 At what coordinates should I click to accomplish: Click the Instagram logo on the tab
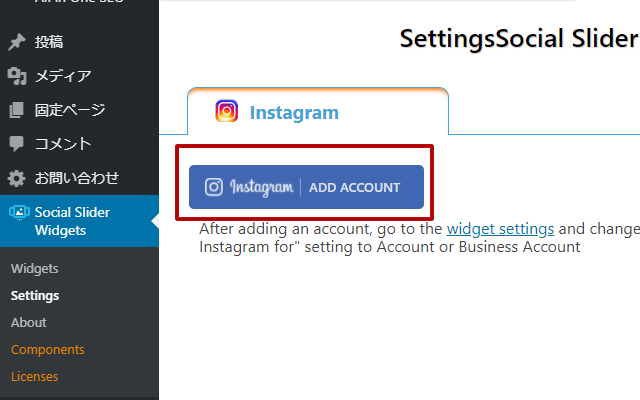click(227, 112)
